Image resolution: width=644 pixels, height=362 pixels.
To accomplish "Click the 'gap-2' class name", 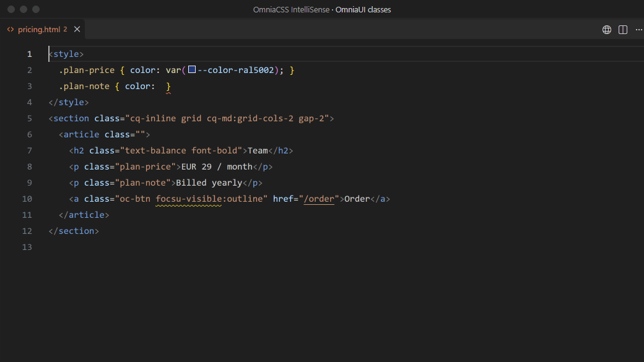I will 311,119.
